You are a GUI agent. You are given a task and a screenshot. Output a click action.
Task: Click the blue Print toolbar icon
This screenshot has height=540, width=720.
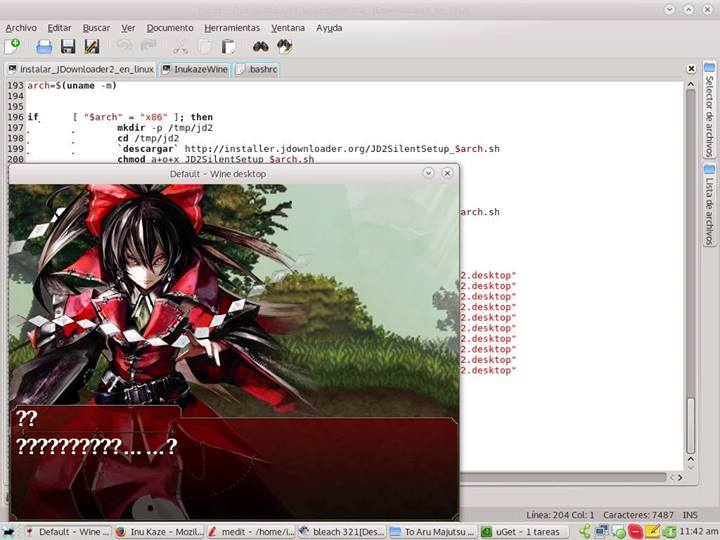[44, 47]
